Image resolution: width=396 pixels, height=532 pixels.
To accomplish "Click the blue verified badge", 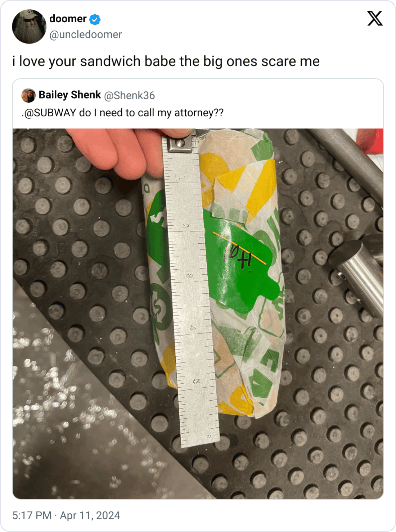I will pyautogui.click(x=95, y=19).
